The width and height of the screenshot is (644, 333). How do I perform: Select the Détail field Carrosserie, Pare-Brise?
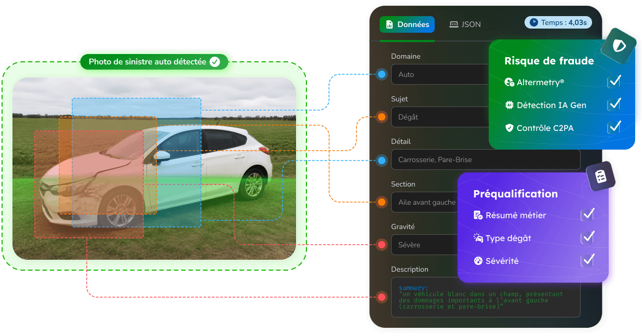(486, 159)
